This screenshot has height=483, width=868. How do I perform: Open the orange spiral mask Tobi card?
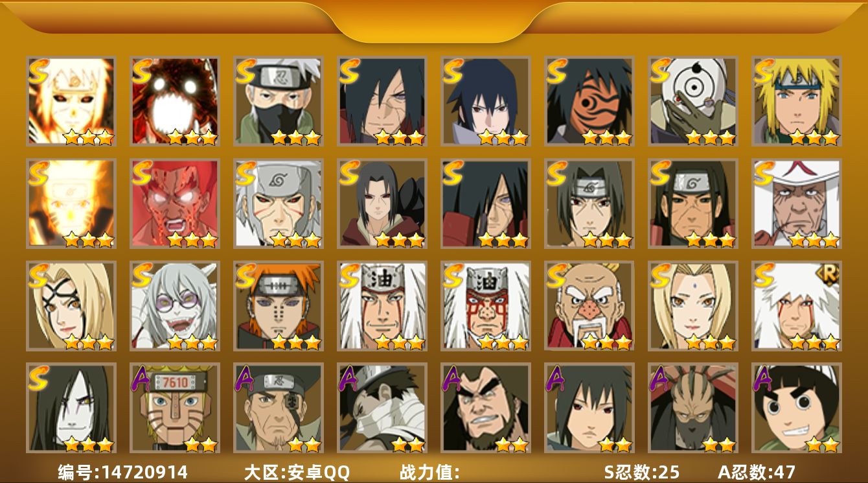tap(589, 100)
